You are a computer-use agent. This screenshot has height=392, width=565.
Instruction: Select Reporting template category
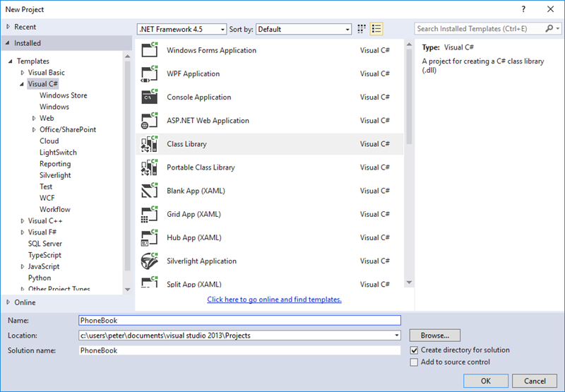55,164
